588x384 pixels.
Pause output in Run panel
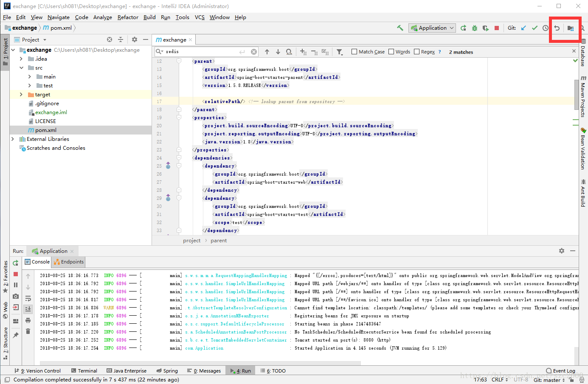point(16,285)
